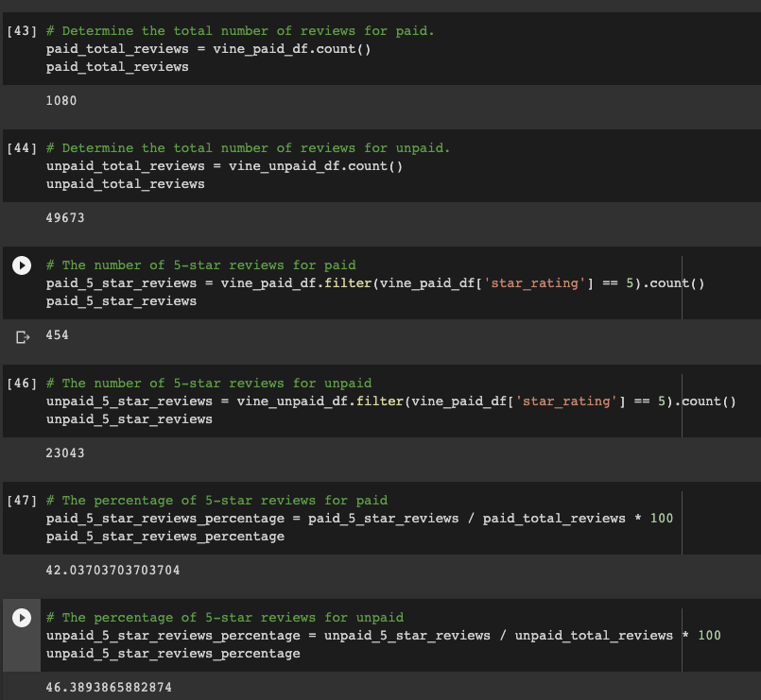Screen dimensions: 761x700
Task: Click the pop-out output icon next to 454
Action: 21,335
